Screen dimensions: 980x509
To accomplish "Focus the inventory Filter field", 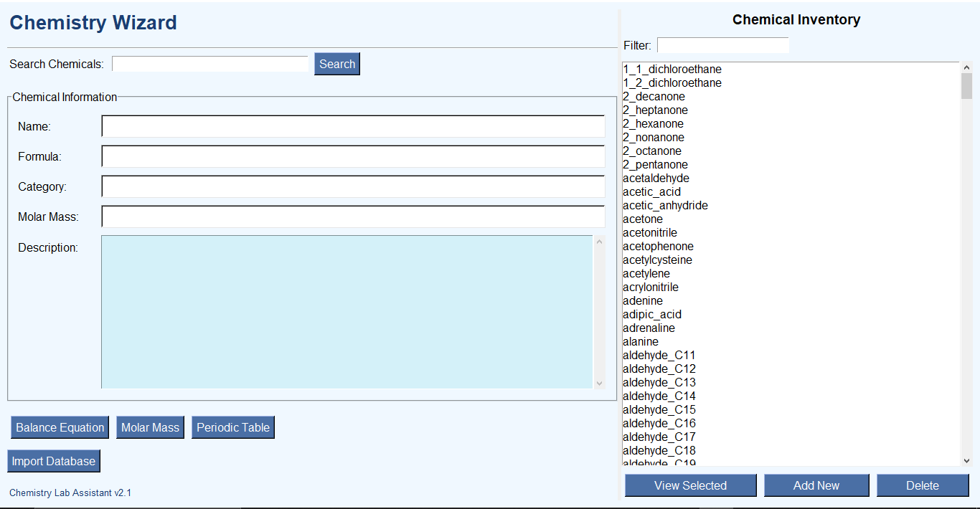I will point(723,45).
